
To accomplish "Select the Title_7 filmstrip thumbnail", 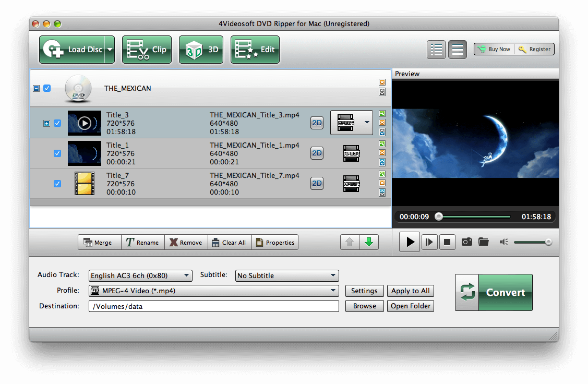I will 85,184.
